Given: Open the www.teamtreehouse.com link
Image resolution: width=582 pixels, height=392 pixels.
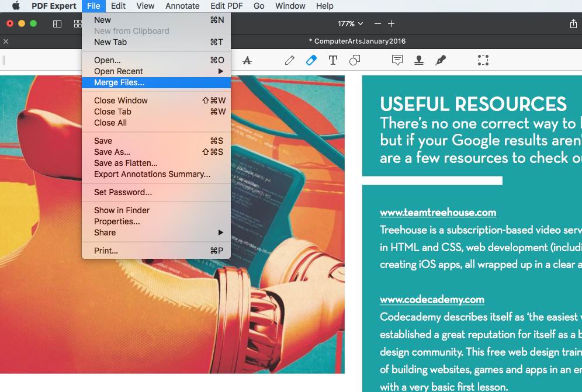Looking at the screenshot, I should pos(438,212).
